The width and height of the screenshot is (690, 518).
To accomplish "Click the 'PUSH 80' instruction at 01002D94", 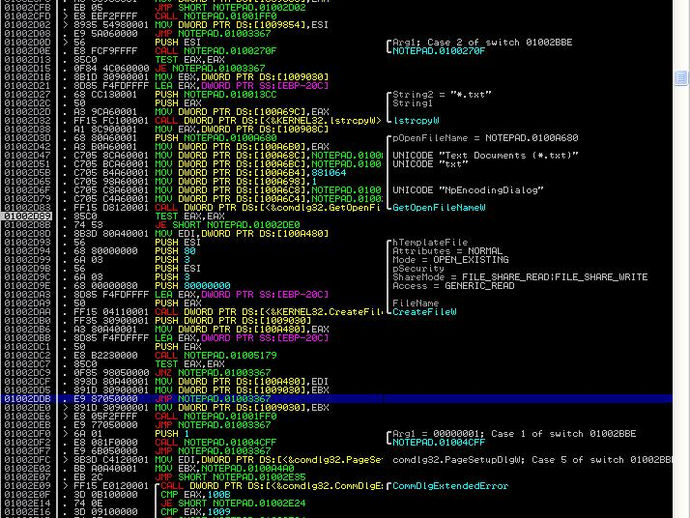I will [x=175, y=251].
